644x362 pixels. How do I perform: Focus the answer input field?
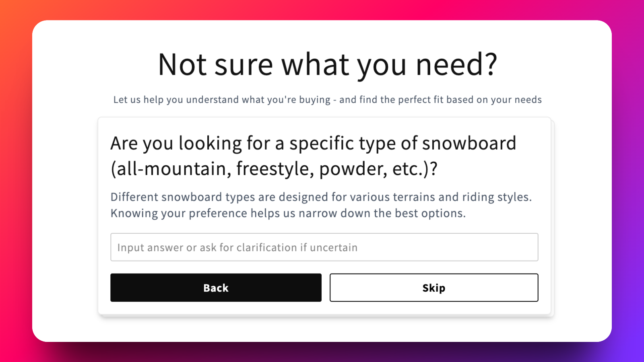tap(324, 247)
